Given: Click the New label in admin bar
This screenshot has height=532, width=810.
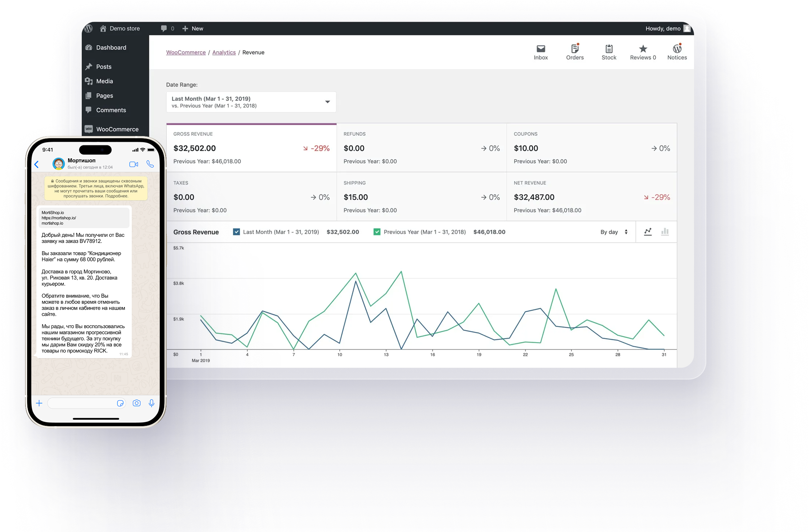Looking at the screenshot, I should point(197,28).
